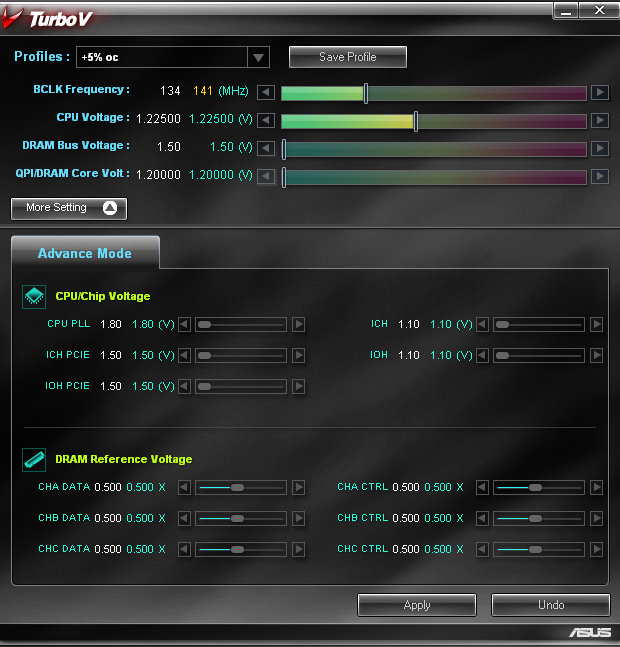The height and width of the screenshot is (647, 620).
Task: Click the IOH PCIE slider track
Action: pos(241,386)
